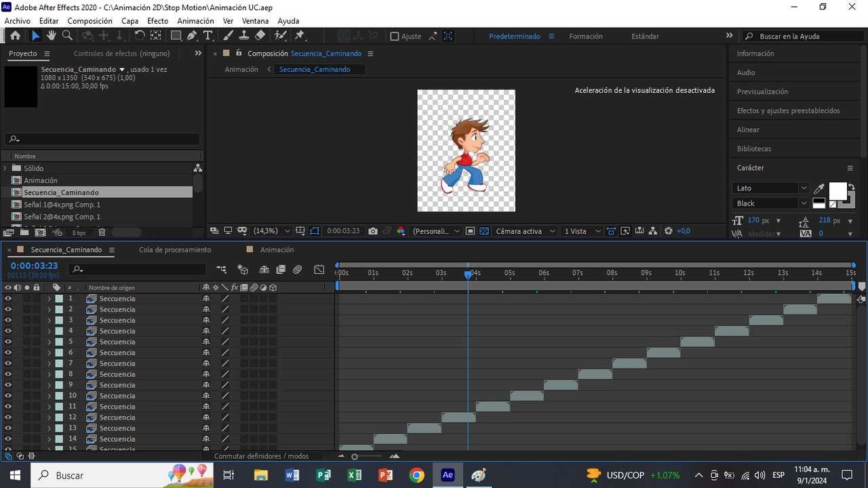Screen dimensions: 868x488
Task: Hide layer 1 using its eye icon
Action: [x=8, y=298]
